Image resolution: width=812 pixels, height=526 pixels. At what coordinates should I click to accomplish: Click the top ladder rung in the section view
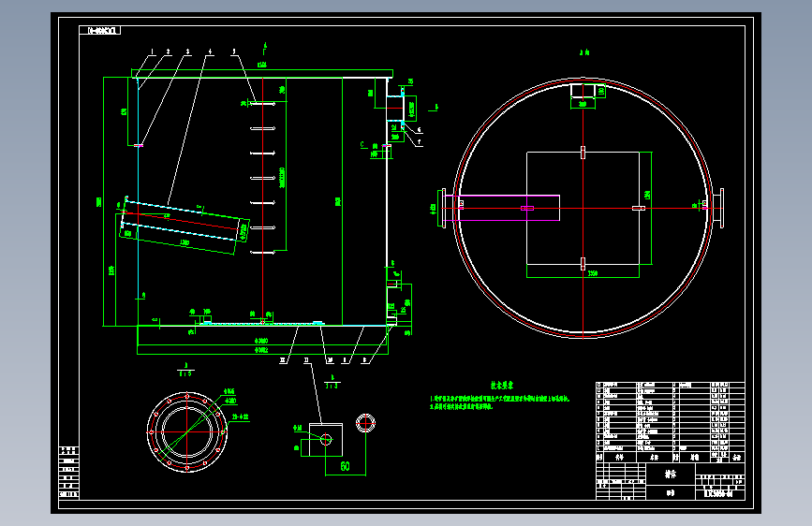[262, 104]
